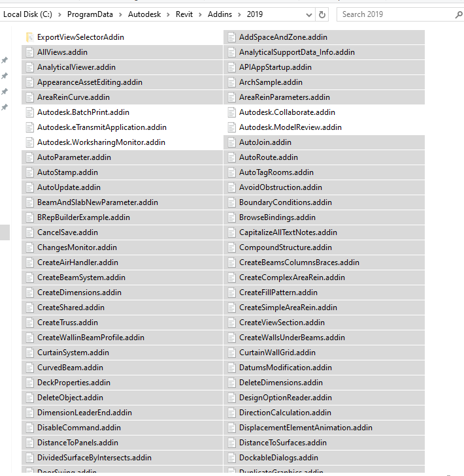Click the Autodesk.ModelReview.addin file icon
Viewport: 464px width, 476px height.
pos(231,127)
